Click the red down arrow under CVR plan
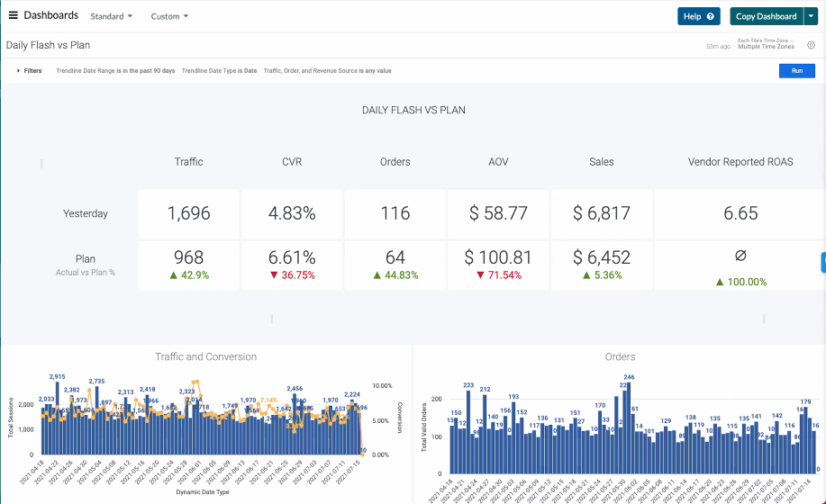The width and height of the screenshot is (826, 504). pyautogui.click(x=276, y=275)
